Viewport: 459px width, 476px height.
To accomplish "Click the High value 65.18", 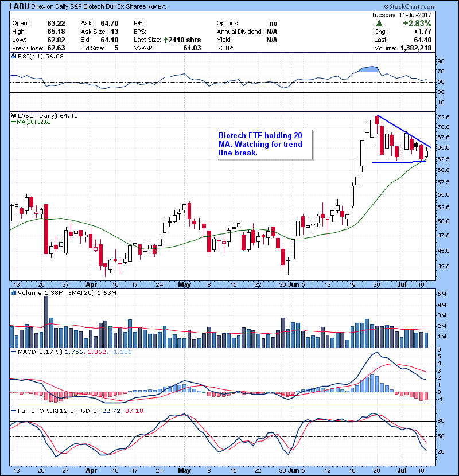I will pyautogui.click(x=56, y=32).
